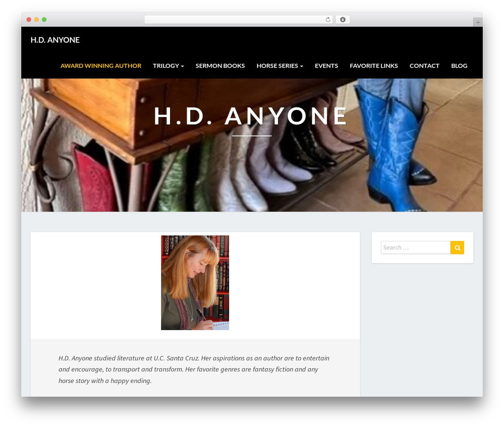
Task: Click the author portrait photo
Action: pos(195,283)
